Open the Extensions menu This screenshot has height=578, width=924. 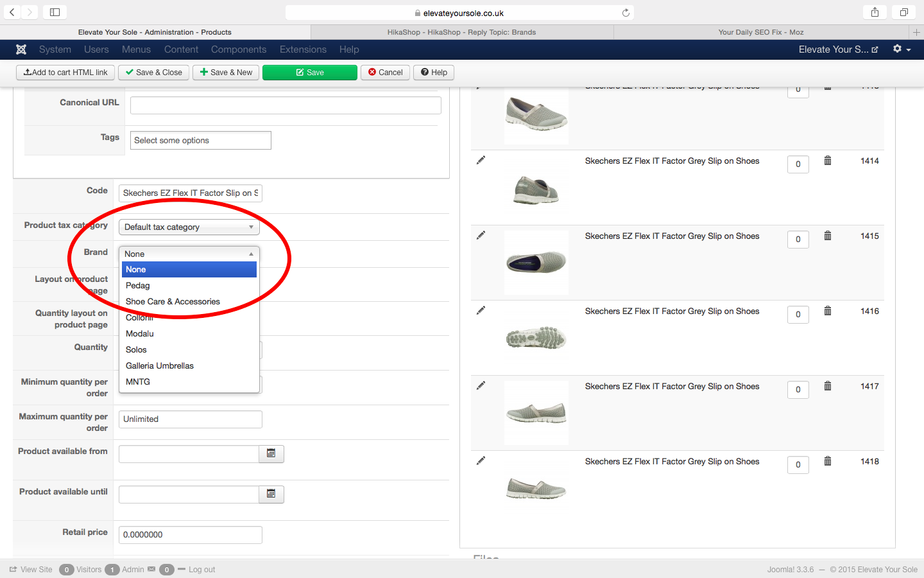click(x=303, y=49)
